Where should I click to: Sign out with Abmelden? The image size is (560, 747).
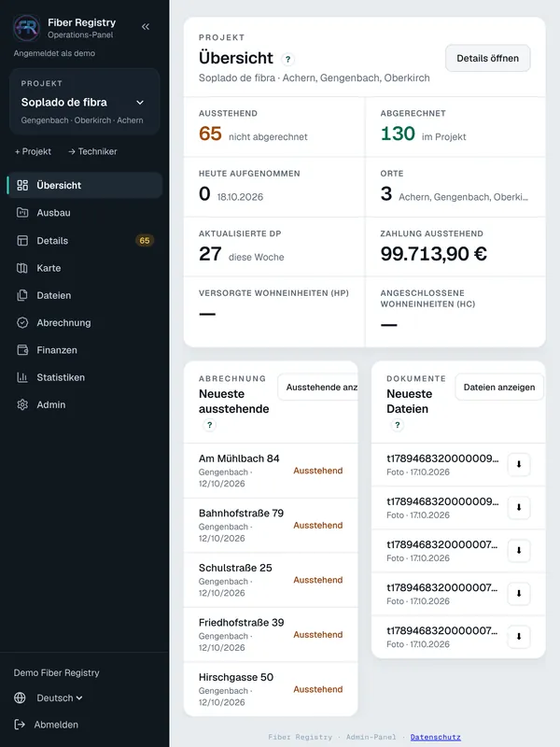point(46,725)
